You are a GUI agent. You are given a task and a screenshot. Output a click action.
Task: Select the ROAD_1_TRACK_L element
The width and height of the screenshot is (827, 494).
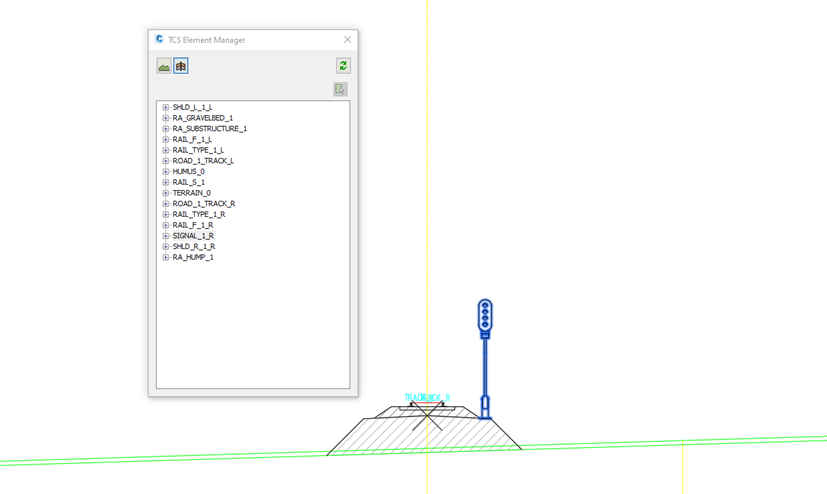(x=203, y=161)
